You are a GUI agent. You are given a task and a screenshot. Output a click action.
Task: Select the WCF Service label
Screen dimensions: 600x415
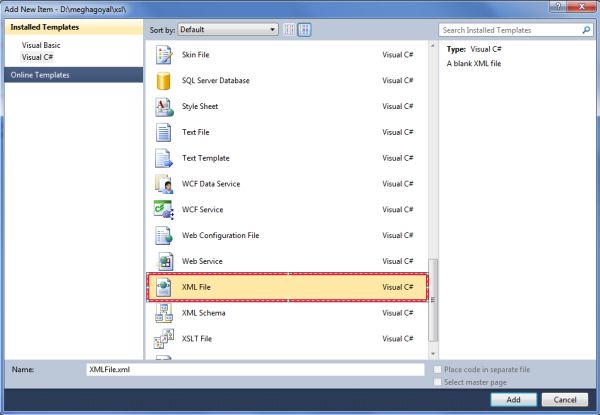click(x=202, y=210)
